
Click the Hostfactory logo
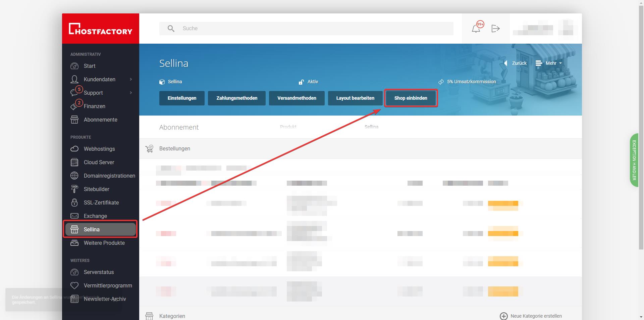click(x=101, y=29)
